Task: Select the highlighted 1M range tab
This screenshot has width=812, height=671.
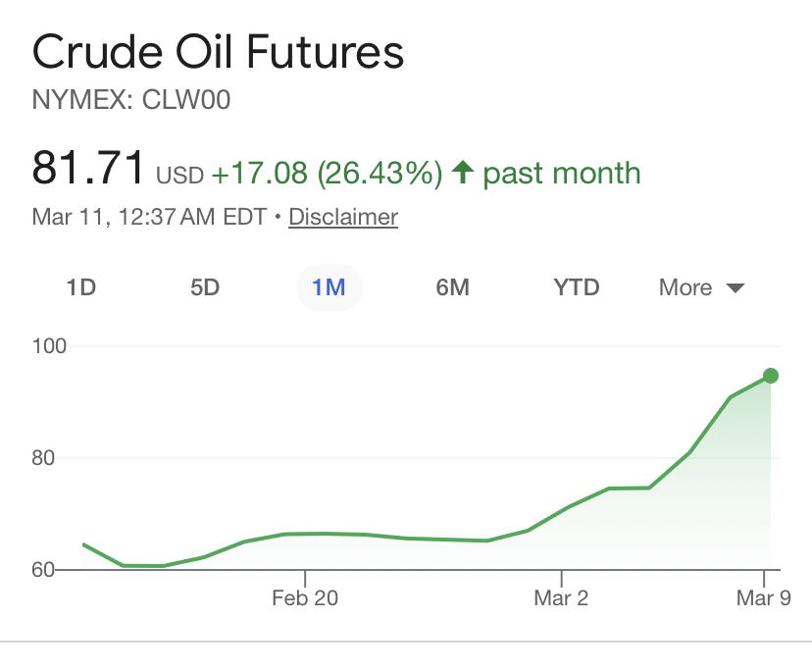Action: [329, 287]
